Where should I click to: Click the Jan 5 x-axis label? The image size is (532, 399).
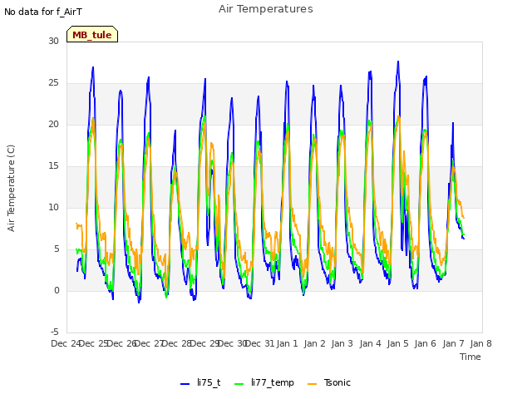397,343
